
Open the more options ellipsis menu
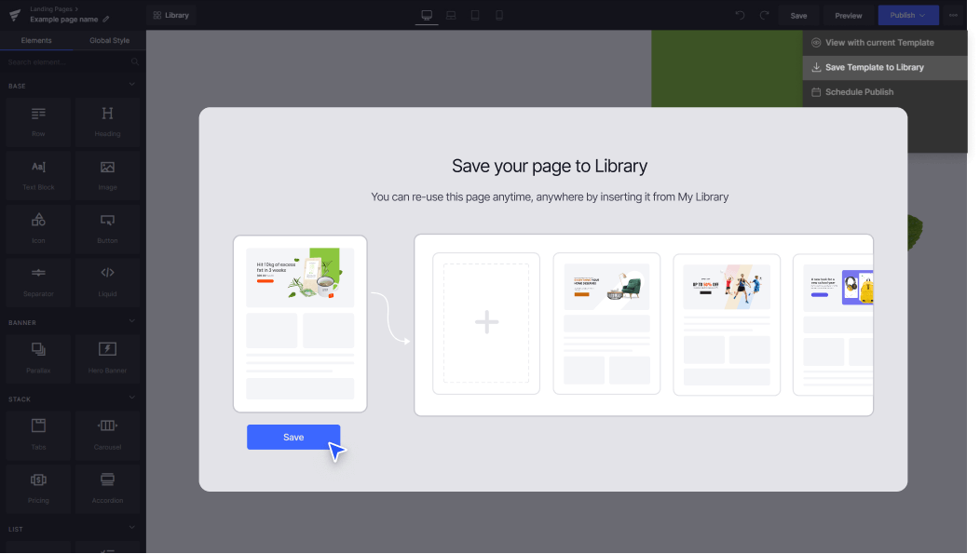click(953, 15)
